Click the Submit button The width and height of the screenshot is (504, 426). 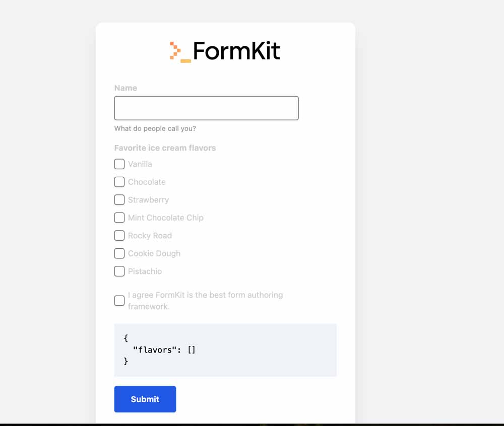click(x=145, y=399)
